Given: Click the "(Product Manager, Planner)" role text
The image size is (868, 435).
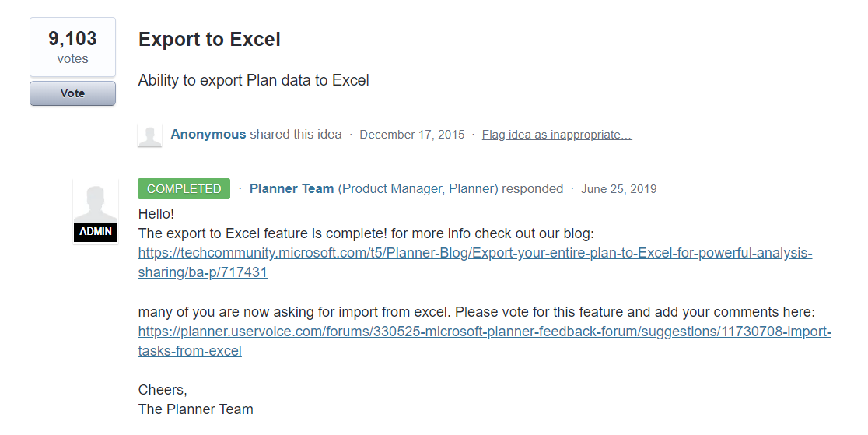Looking at the screenshot, I should pos(418,189).
